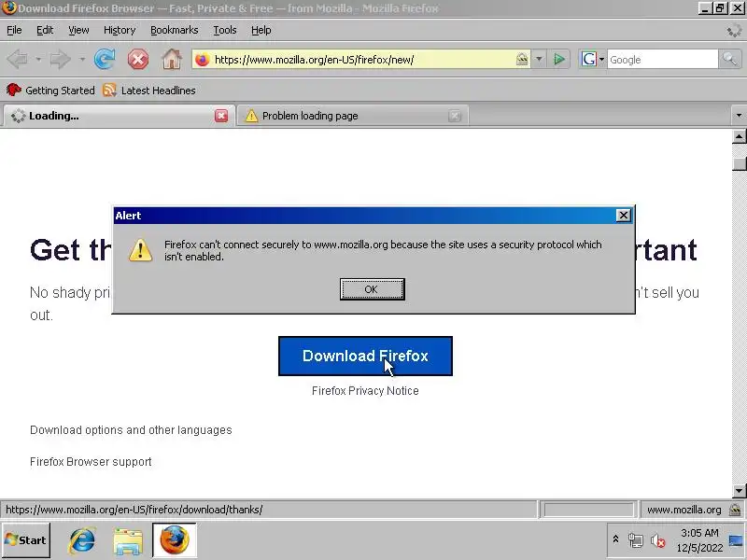Open the Start menu
Image resolution: width=747 pixels, height=560 pixels.
click(x=26, y=540)
